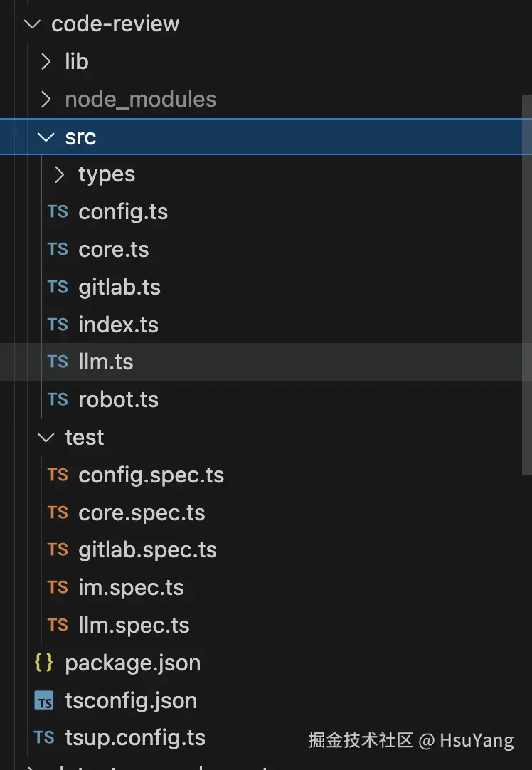Click the TS icon next to core.ts
Image resolution: width=532 pixels, height=770 pixels.
[x=58, y=250]
